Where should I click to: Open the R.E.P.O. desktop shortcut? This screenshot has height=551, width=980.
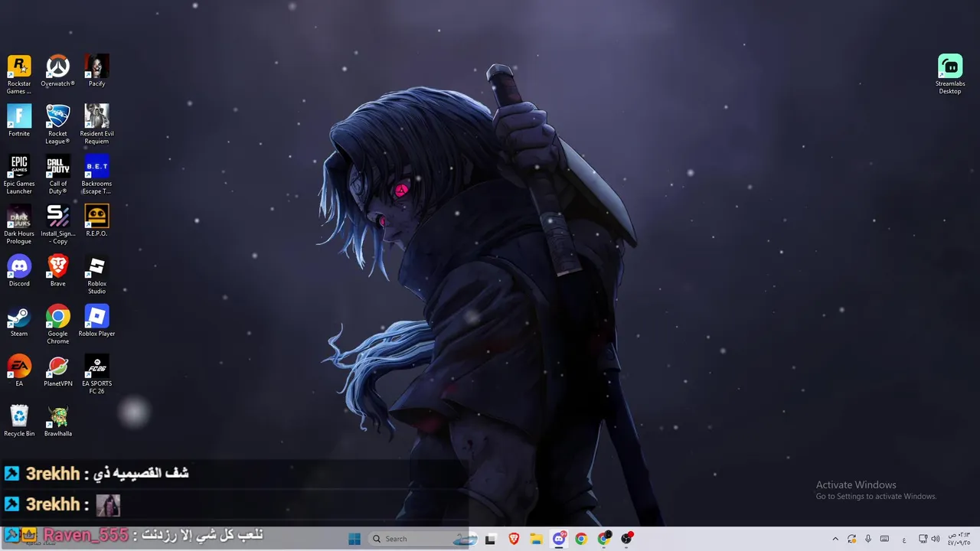(x=96, y=220)
